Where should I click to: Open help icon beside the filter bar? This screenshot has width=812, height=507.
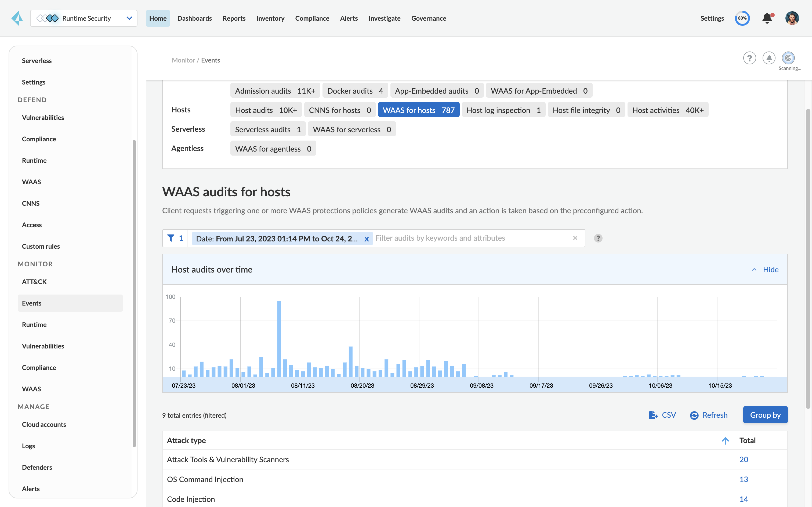point(598,238)
